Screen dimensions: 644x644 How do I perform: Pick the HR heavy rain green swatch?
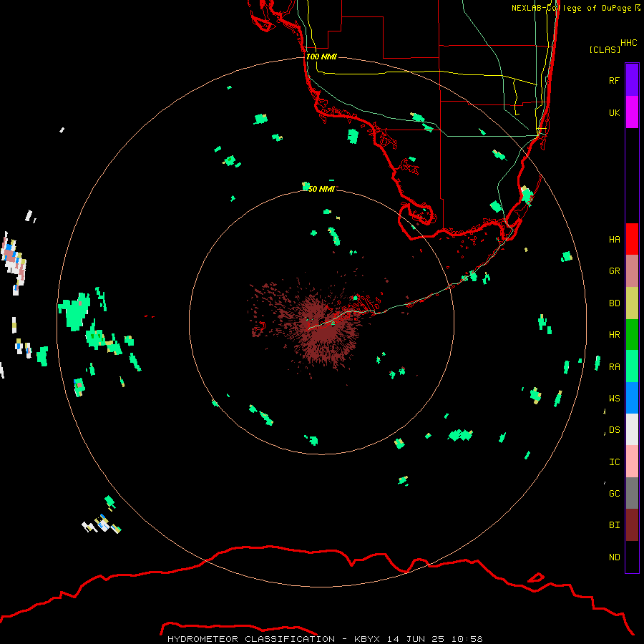(632, 335)
